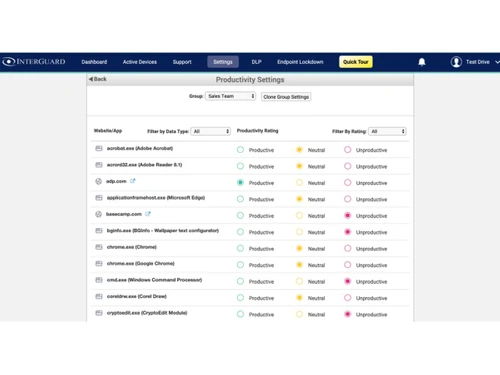The width and height of the screenshot is (500, 375).
Task: Click the app icon beside cryptoedit.exe
Action: pos(99,313)
